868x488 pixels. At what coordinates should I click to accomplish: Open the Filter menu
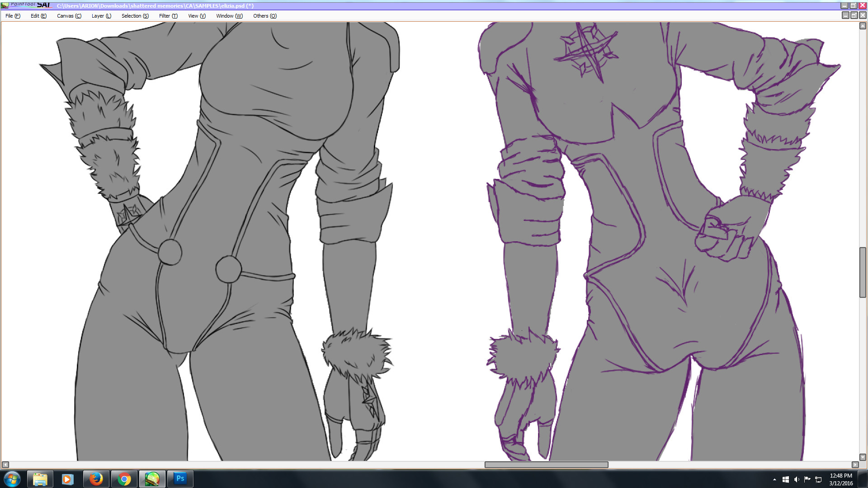[168, 16]
